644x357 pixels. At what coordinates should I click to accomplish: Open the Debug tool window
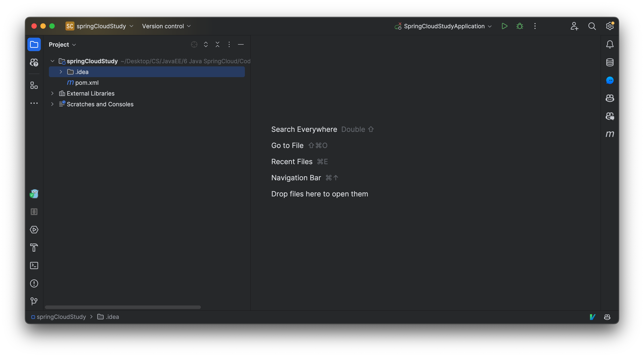point(520,26)
